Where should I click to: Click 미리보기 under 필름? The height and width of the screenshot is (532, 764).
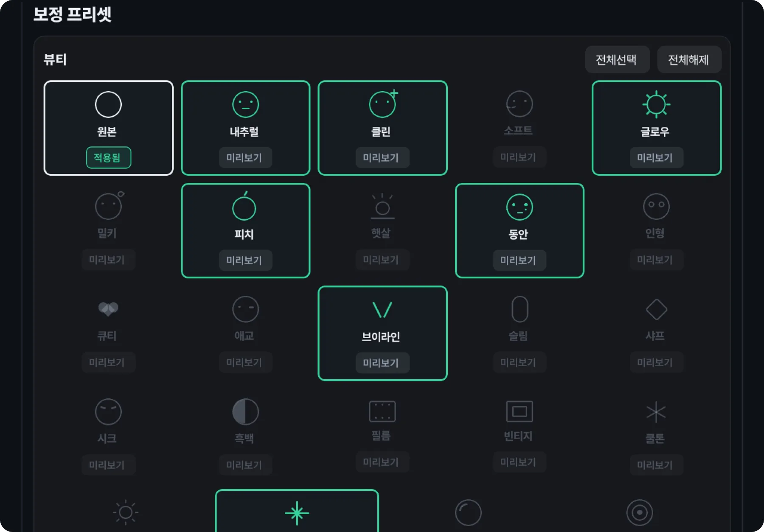coord(382,462)
